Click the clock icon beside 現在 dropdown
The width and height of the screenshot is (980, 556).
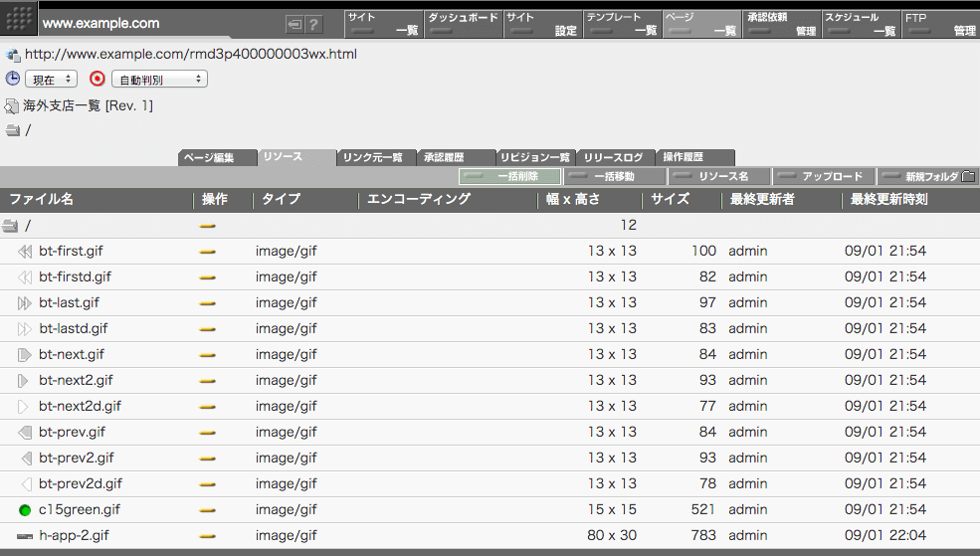point(13,79)
